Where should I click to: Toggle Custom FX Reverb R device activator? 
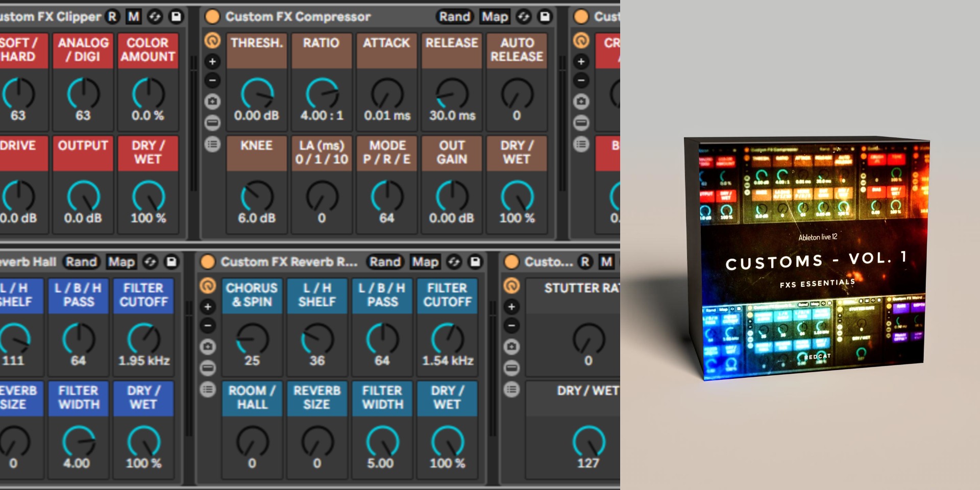pyautogui.click(x=208, y=262)
